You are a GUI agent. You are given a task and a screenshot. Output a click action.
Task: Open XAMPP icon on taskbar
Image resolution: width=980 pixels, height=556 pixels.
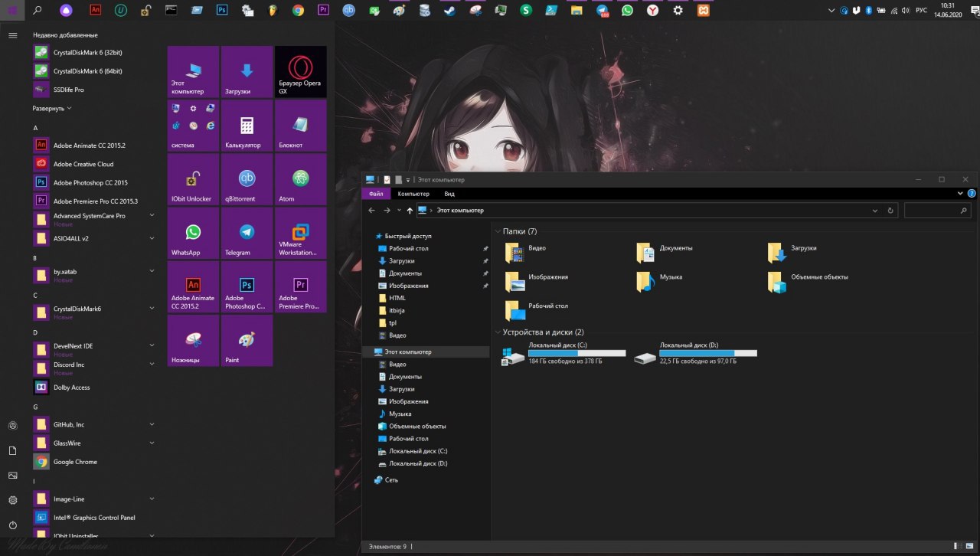click(703, 11)
